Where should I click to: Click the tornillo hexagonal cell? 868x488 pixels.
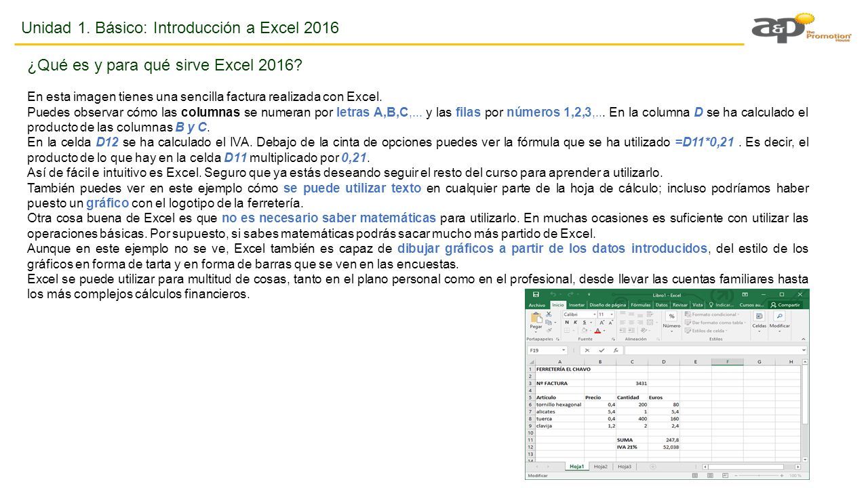pos(559,405)
